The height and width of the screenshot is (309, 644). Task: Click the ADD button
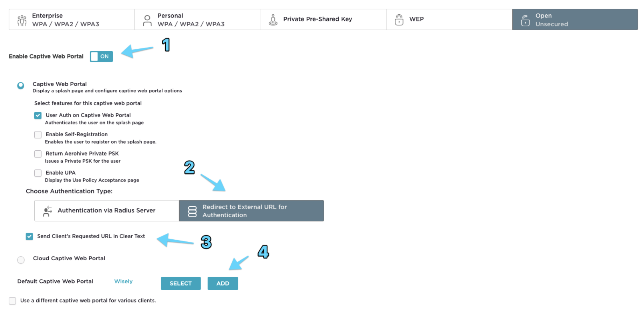pyautogui.click(x=223, y=283)
